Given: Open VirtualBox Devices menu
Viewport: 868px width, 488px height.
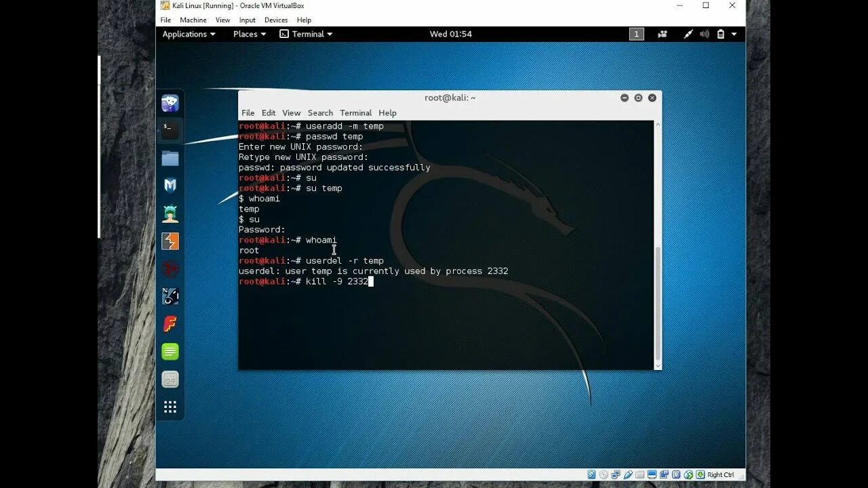Looking at the screenshot, I should pyautogui.click(x=276, y=20).
